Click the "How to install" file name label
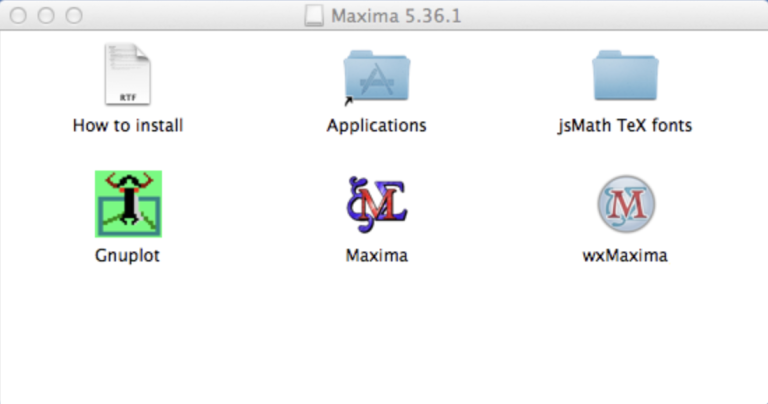Screen dimensions: 768x404 [x=128, y=126]
